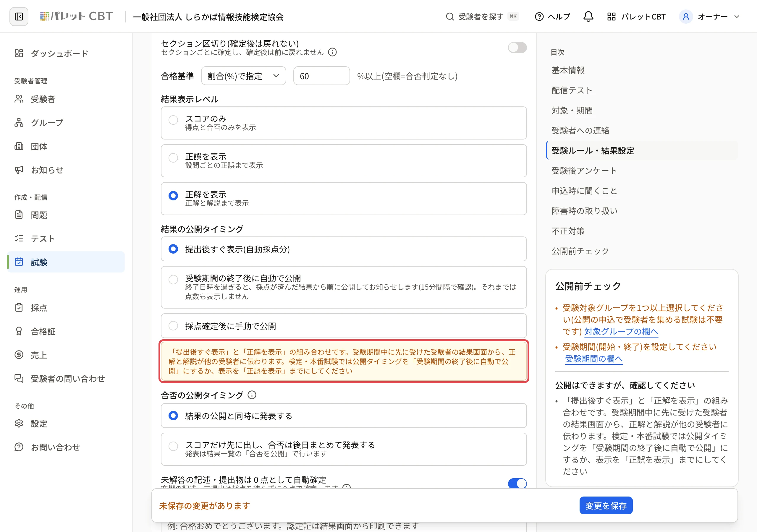This screenshot has width=757, height=532.
Task: Open ダッシュボード from the sidebar
Action: (x=66, y=53)
